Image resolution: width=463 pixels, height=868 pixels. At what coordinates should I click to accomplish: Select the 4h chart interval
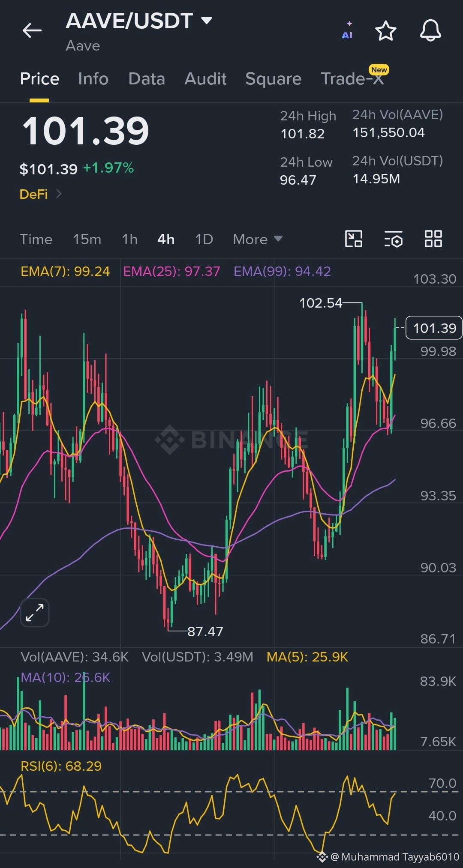pos(166,239)
